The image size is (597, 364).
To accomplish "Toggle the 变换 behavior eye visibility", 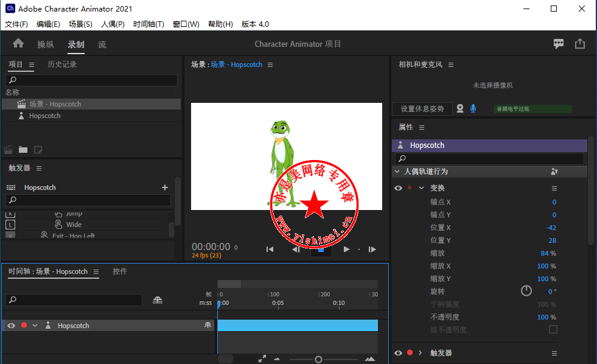I will [x=398, y=188].
